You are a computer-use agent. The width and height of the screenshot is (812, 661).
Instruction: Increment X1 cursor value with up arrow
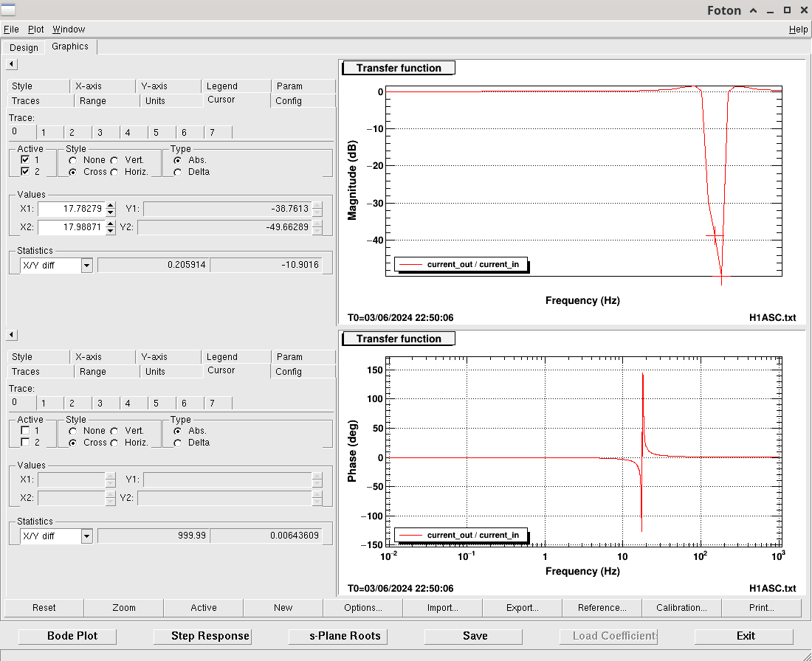(x=111, y=206)
